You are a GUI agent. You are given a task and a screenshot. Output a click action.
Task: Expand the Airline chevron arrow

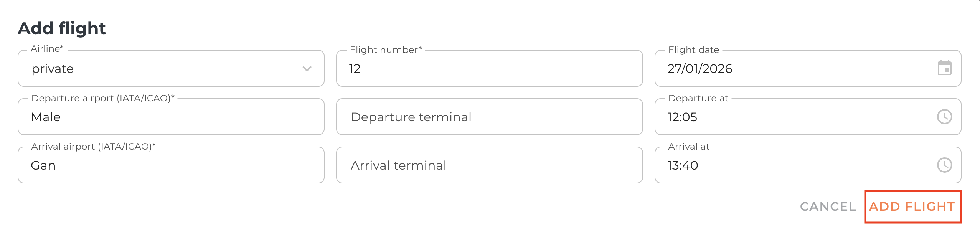point(307,69)
